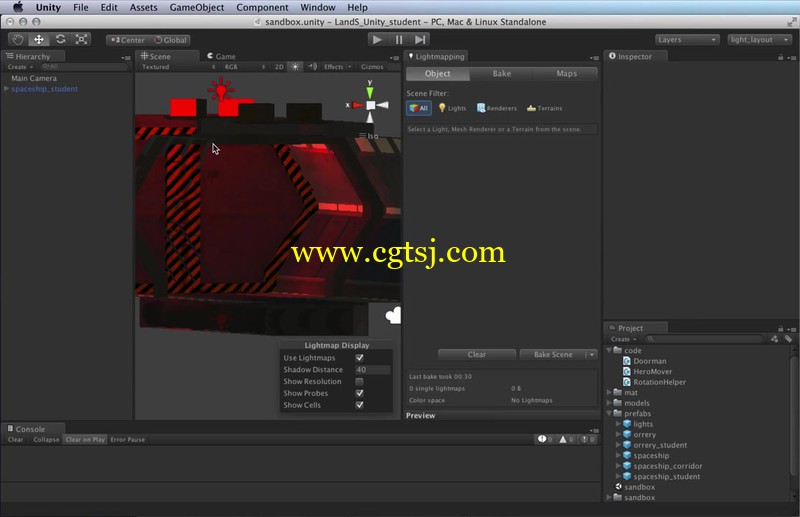Edit Shadow Distance value field
Viewport: 800px width, 517px height.
tap(372, 370)
